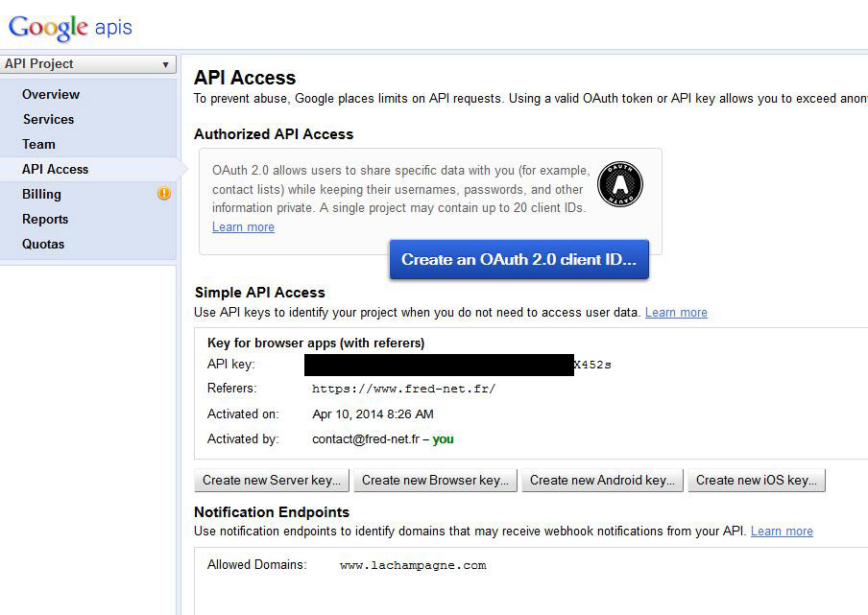View Quotas page from sidebar
This screenshot has height=615, width=868.
(43, 244)
